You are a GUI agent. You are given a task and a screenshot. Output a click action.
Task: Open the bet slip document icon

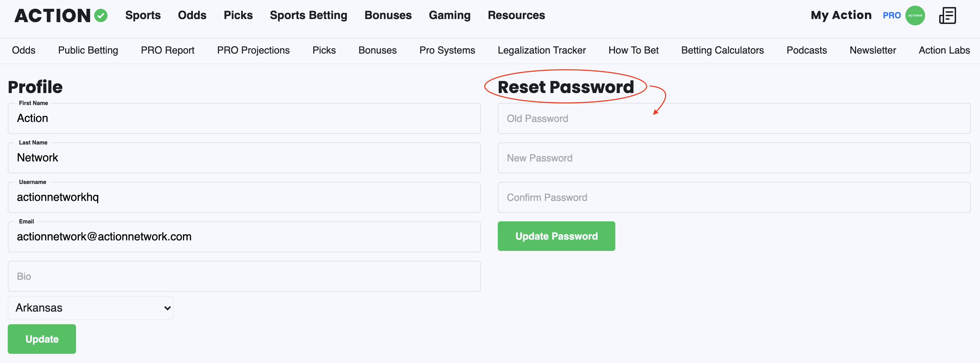tap(948, 16)
